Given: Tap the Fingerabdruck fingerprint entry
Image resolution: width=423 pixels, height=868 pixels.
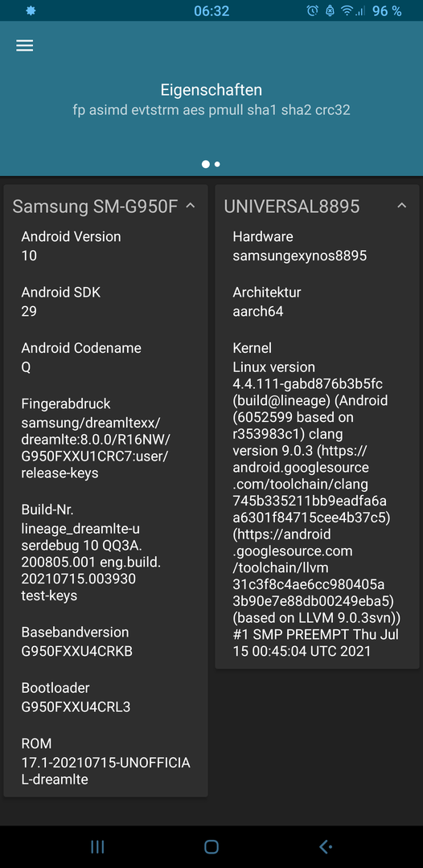Looking at the screenshot, I should click(x=105, y=439).
